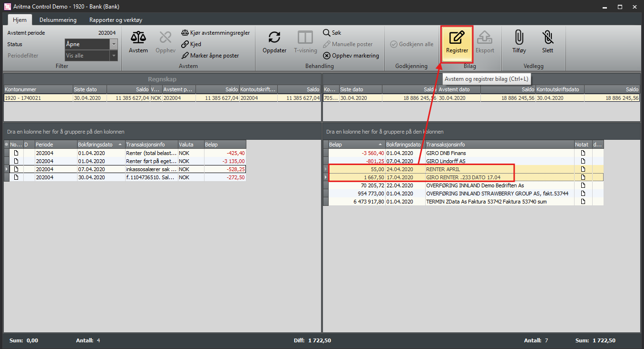
Task: Click the Avstem scales icon
Action: click(x=138, y=38)
